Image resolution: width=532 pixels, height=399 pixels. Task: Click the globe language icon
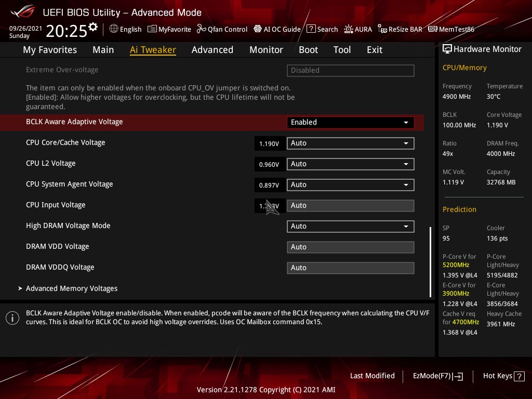pyautogui.click(x=114, y=29)
